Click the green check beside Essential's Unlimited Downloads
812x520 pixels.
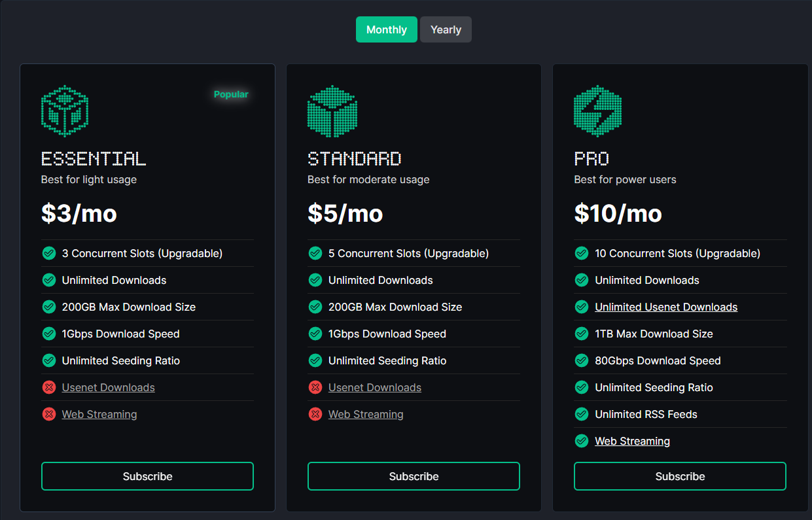click(x=49, y=280)
